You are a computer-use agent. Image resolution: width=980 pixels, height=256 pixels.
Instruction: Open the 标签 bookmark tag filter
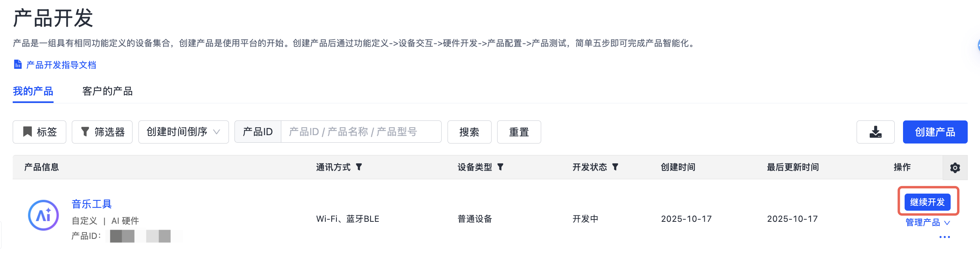coord(40,132)
